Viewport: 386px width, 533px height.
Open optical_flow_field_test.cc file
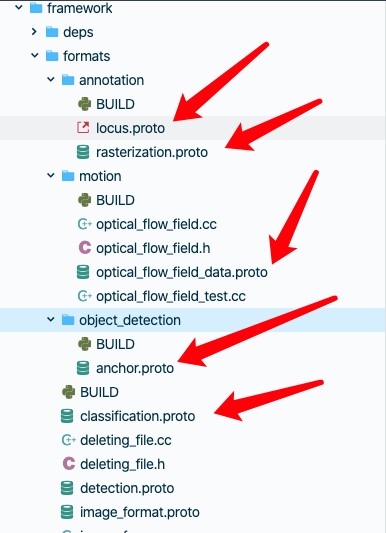(x=171, y=296)
